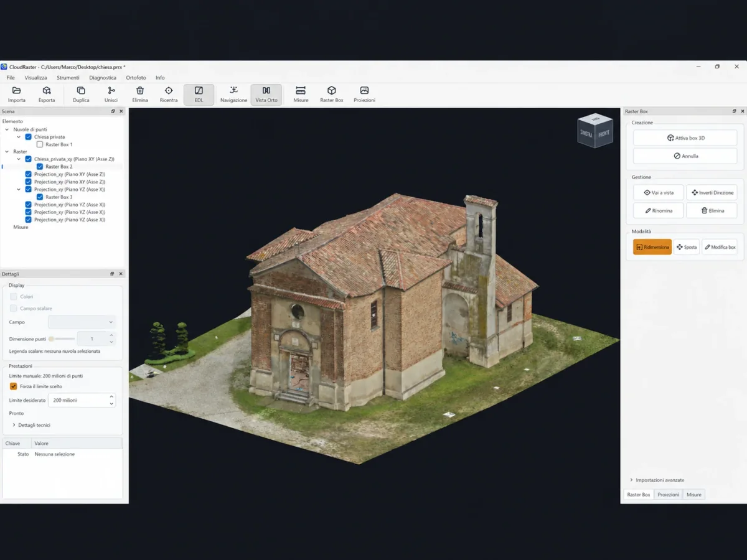This screenshot has height=560, width=747.
Task: Open the Diagnostica menu
Action: 103,78
